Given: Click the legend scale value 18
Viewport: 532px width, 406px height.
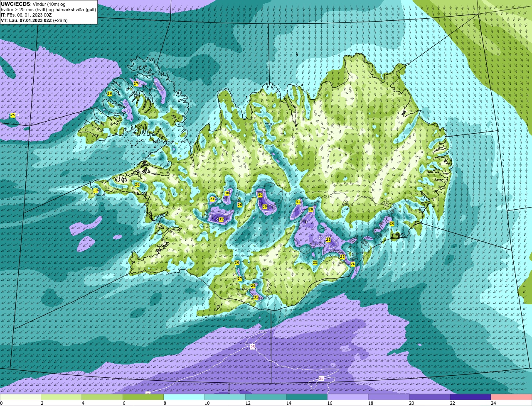Looking at the screenshot, I should (371, 403).
